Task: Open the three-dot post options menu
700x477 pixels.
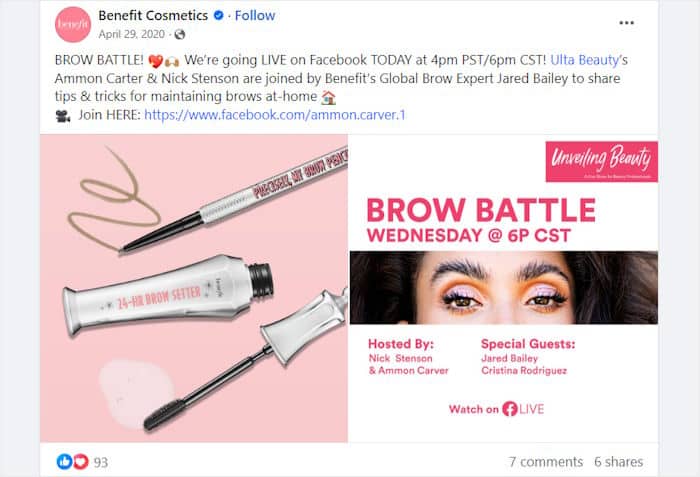Action: pyautogui.click(x=626, y=23)
